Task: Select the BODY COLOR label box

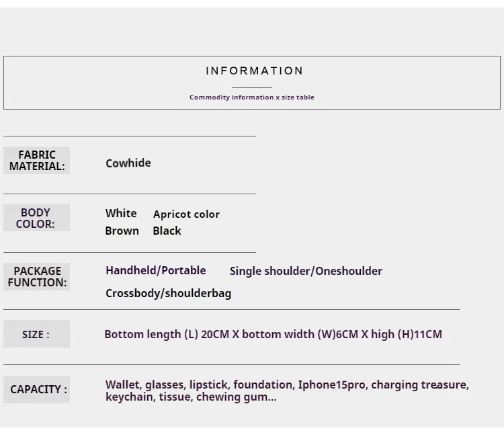Action: [x=37, y=218]
